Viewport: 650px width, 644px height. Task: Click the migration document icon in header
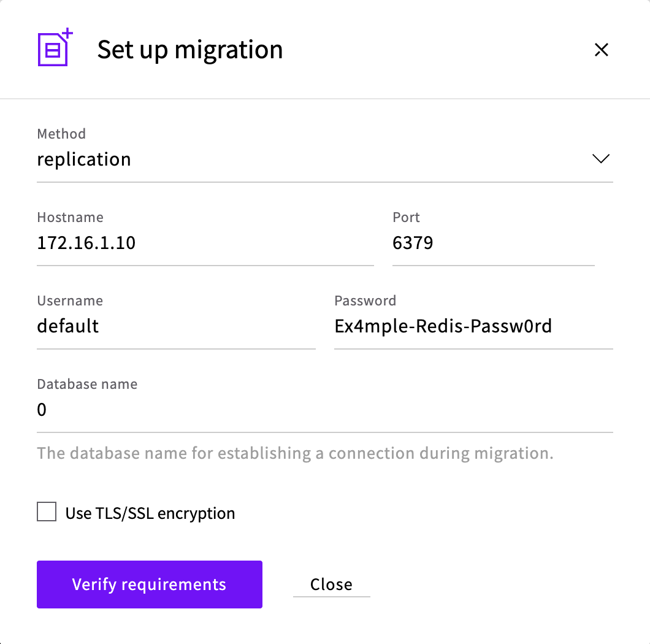coord(55,47)
